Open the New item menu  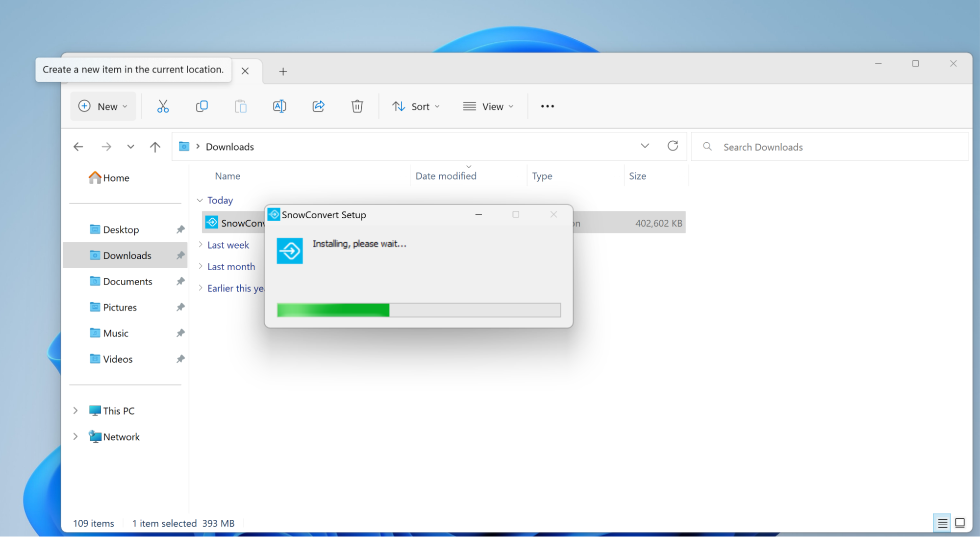coord(102,106)
